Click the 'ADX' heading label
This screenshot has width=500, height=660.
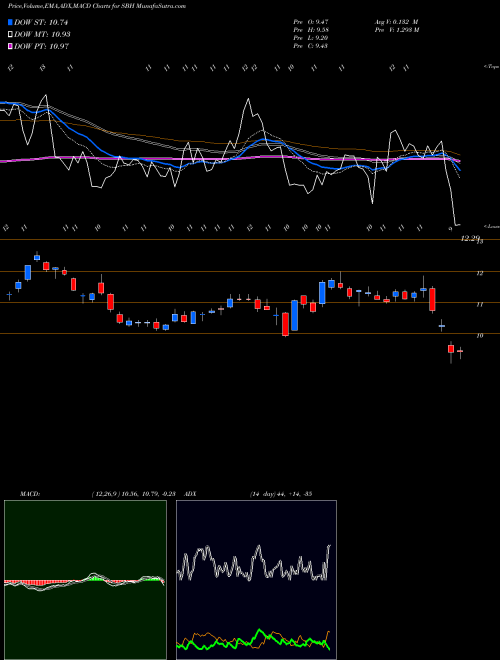click(x=191, y=494)
